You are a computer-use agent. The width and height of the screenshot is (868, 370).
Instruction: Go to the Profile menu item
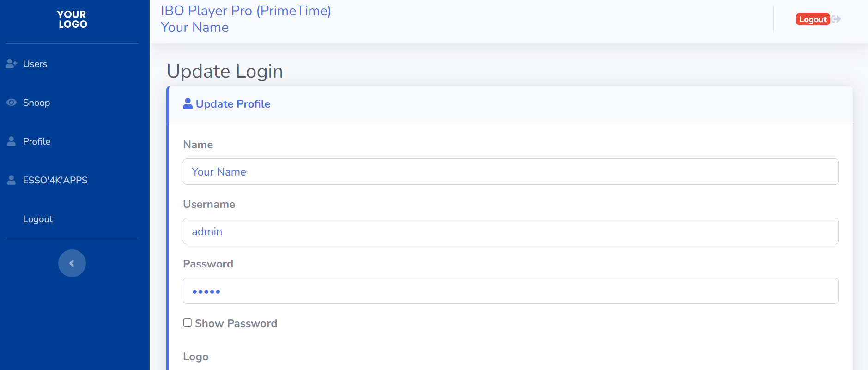[37, 141]
